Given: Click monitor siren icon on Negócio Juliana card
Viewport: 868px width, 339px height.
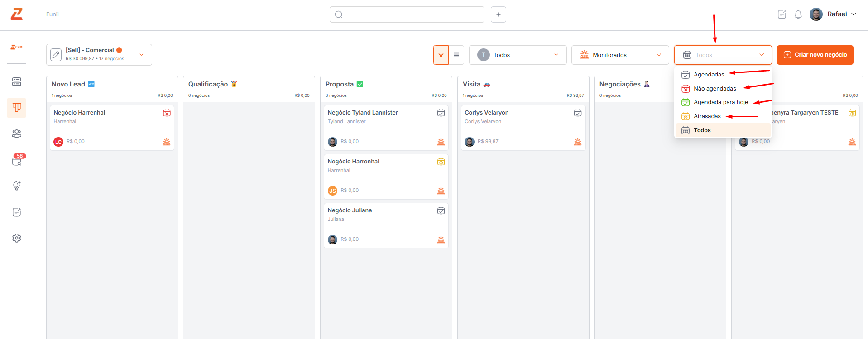Looking at the screenshot, I should pos(441,239).
